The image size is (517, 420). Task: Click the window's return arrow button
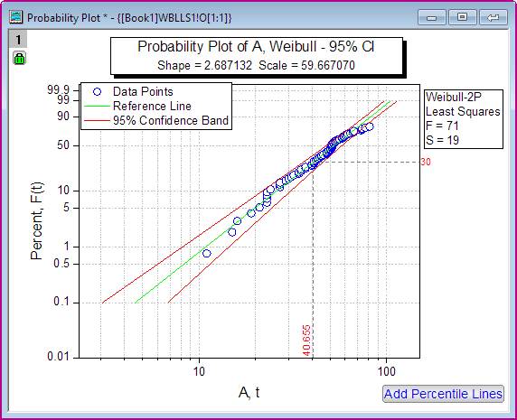tap(493, 17)
